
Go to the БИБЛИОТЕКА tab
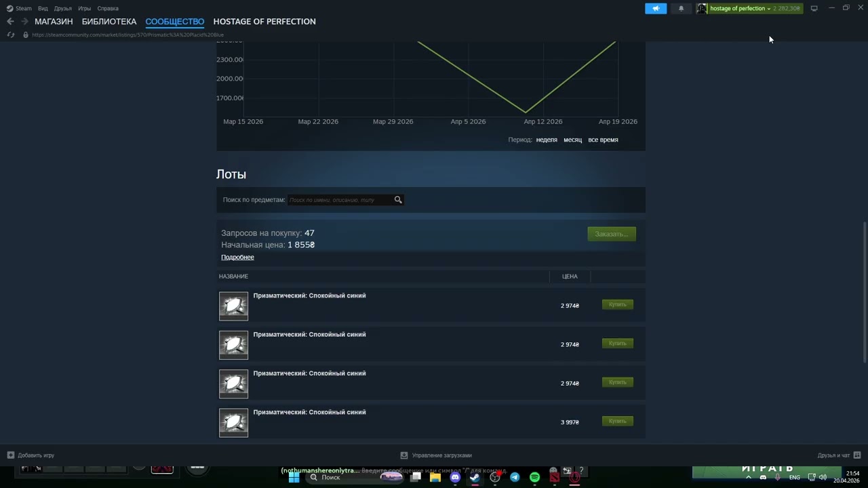pyautogui.click(x=109, y=22)
